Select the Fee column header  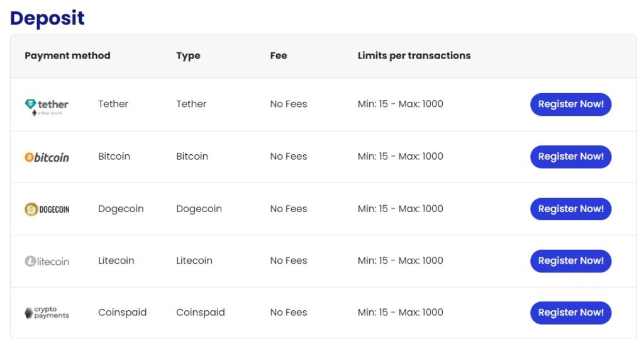coord(279,55)
